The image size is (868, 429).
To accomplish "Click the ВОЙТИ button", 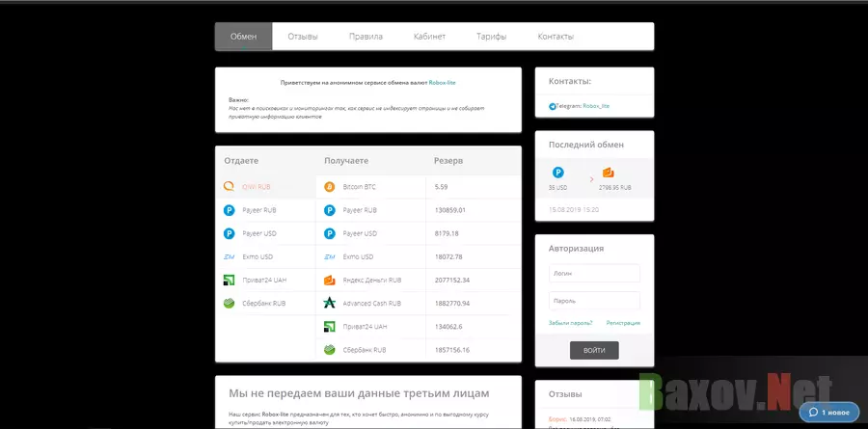I will (x=594, y=350).
